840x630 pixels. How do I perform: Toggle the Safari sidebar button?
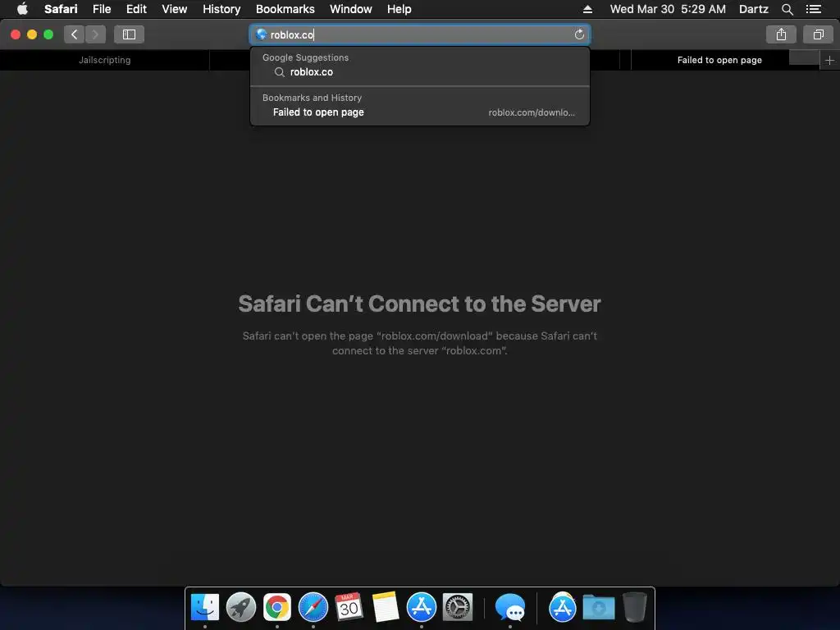point(129,34)
